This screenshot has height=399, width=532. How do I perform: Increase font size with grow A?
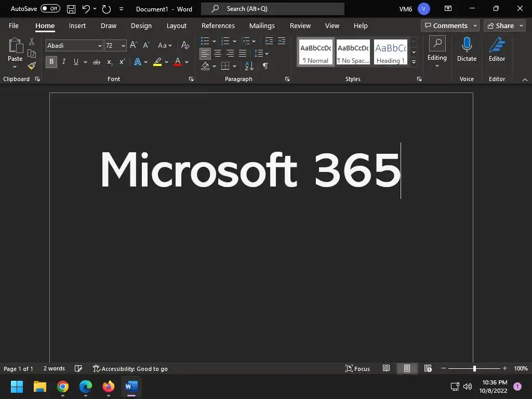[x=134, y=45]
